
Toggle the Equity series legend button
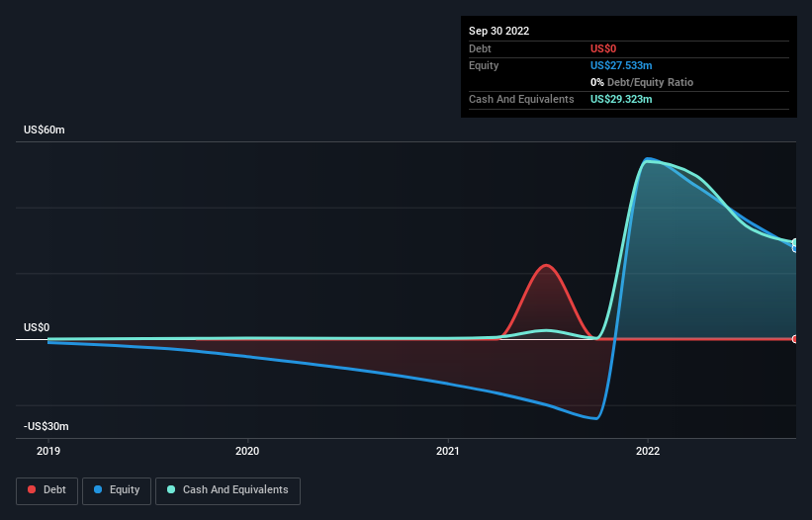117,490
